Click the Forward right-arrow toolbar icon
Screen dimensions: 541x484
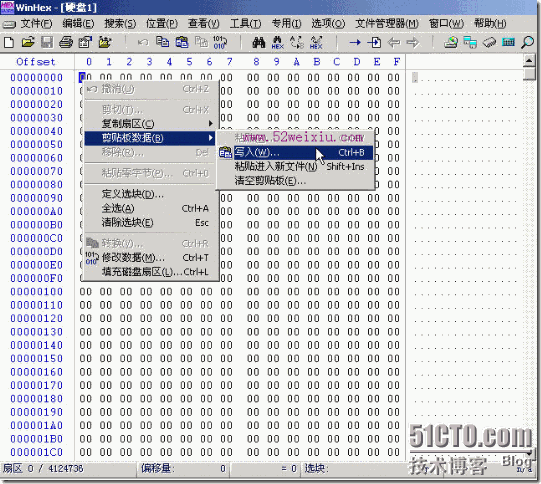tap(413, 42)
